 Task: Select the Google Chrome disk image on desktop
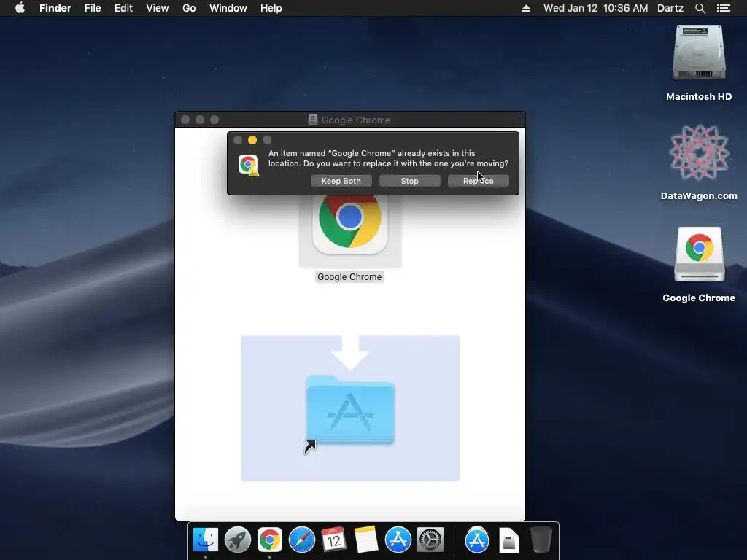(699, 254)
